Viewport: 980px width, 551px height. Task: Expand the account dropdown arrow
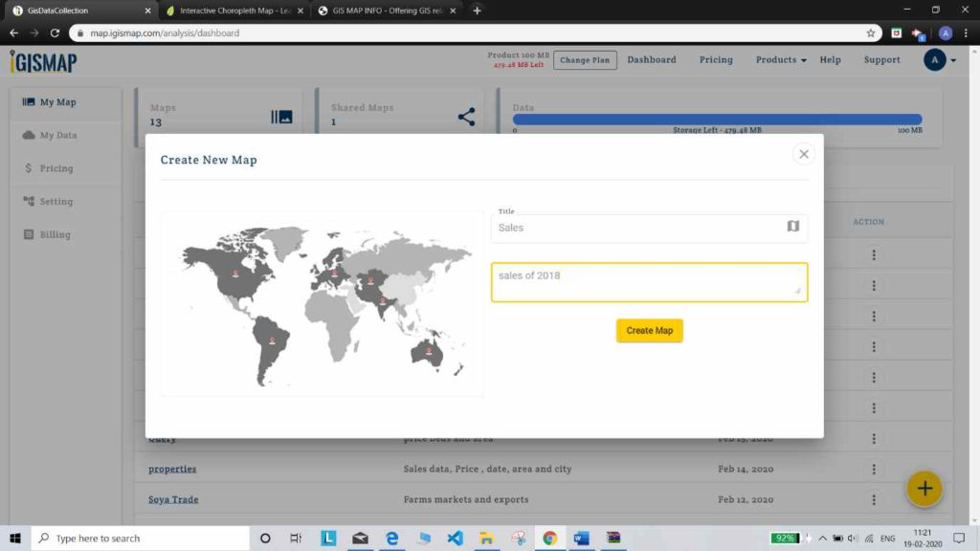tap(953, 60)
